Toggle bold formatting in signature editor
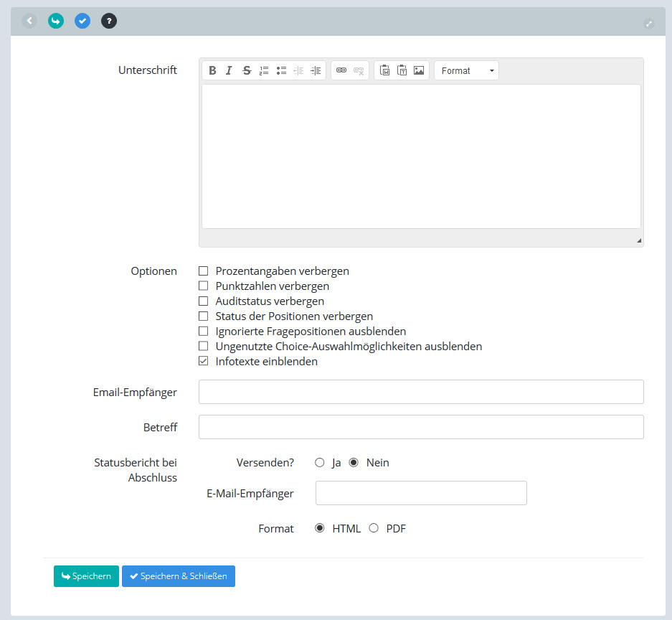The height and width of the screenshot is (620, 672). 212,70
